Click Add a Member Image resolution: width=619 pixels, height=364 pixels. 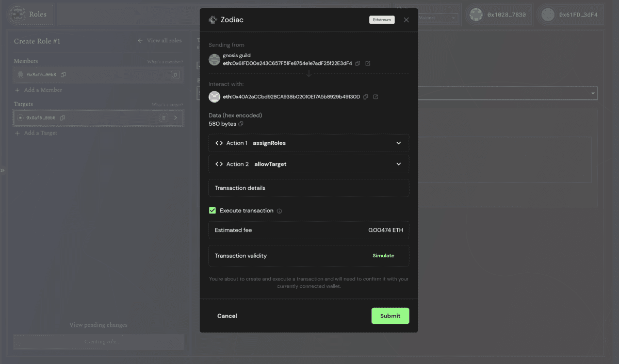[x=43, y=90]
